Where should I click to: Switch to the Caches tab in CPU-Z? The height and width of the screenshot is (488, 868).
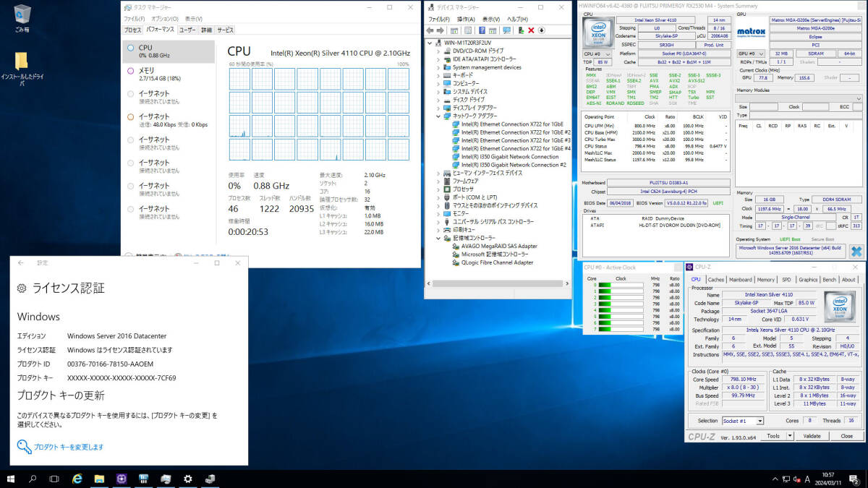coord(716,280)
